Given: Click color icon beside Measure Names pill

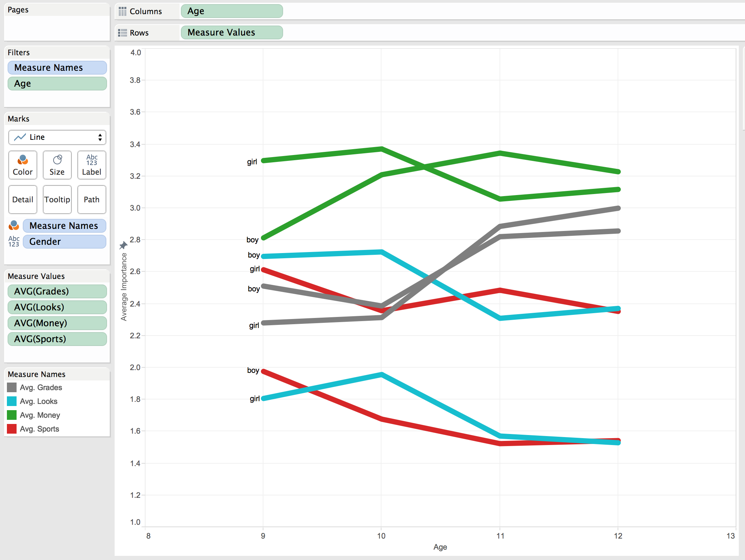Looking at the screenshot, I should pos(14,225).
